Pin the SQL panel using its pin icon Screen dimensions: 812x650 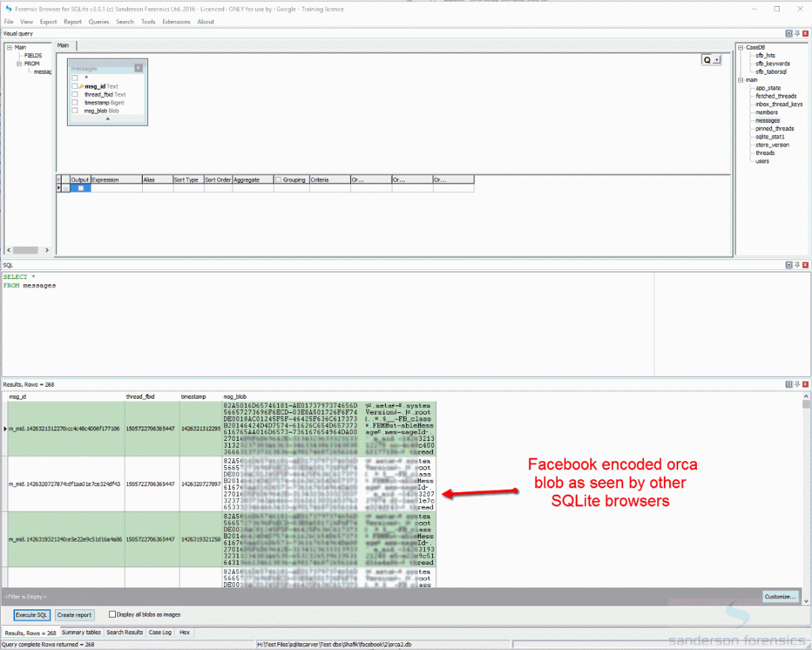pos(796,265)
